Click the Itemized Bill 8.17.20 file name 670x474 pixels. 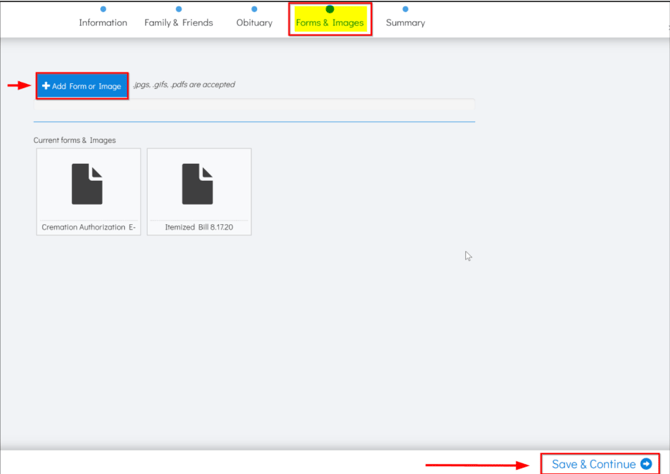198,227
